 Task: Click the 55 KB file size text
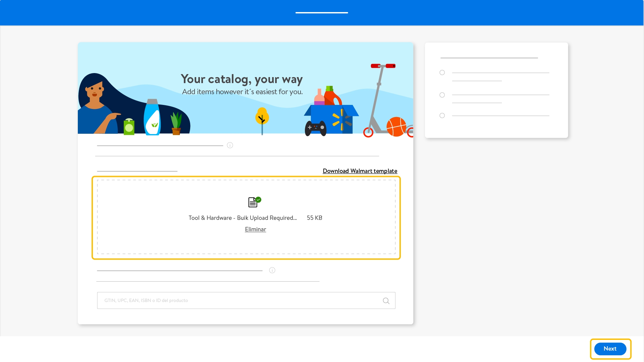(314, 218)
